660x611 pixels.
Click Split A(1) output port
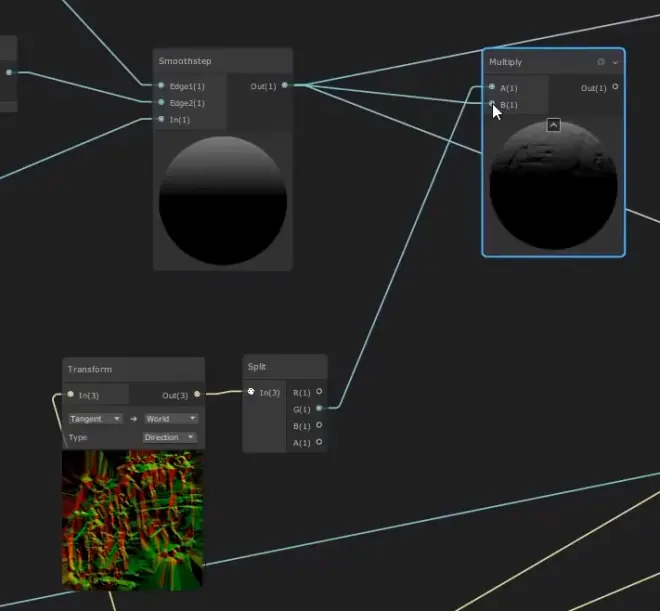click(x=319, y=442)
